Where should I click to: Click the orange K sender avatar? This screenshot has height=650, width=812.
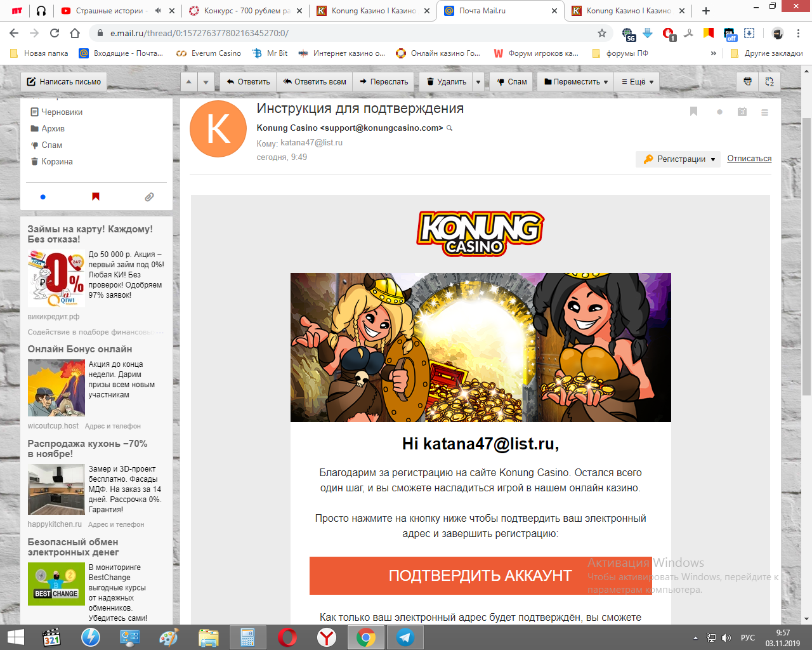point(218,129)
